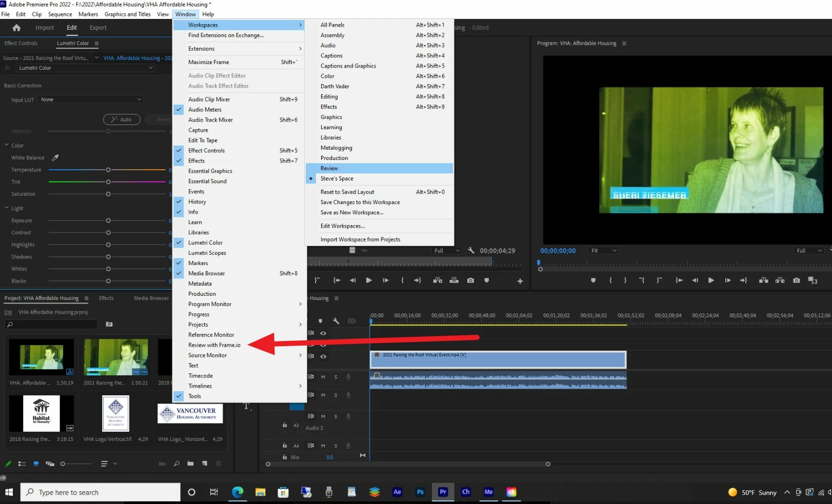Add marker in Program monitor
This screenshot has height=504, width=832.
[593, 280]
